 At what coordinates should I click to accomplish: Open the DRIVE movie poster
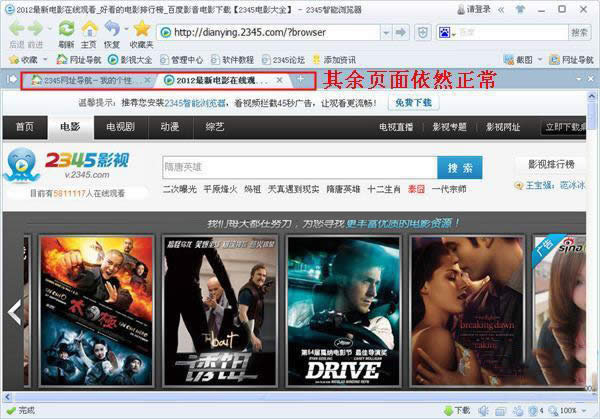click(343, 311)
